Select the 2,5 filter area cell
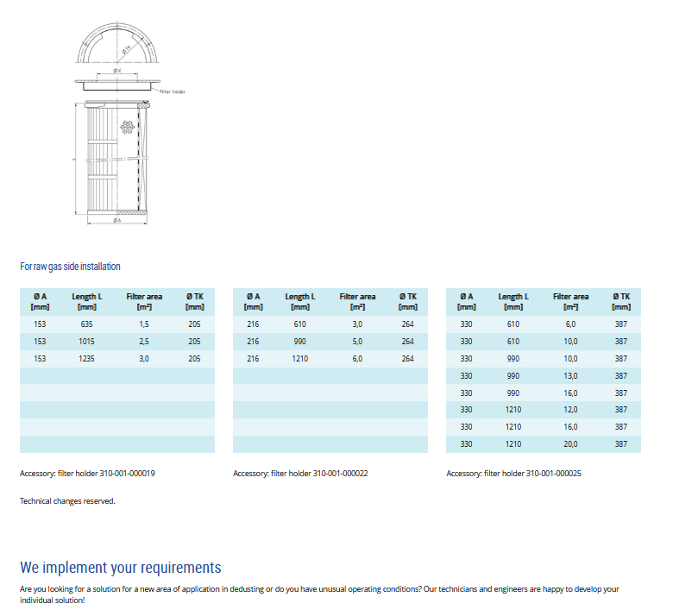The image size is (679, 616). 144,342
